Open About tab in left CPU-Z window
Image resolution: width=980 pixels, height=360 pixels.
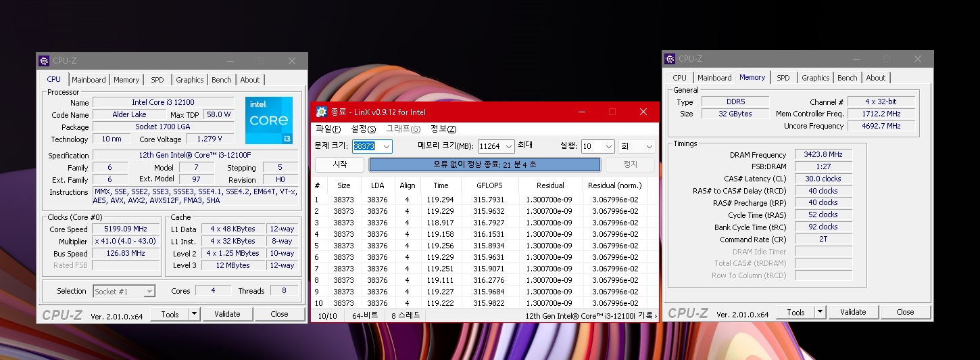250,80
